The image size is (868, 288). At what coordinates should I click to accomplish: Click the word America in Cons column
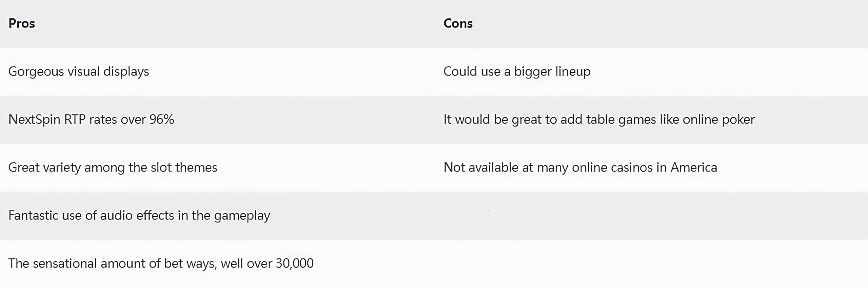click(694, 167)
